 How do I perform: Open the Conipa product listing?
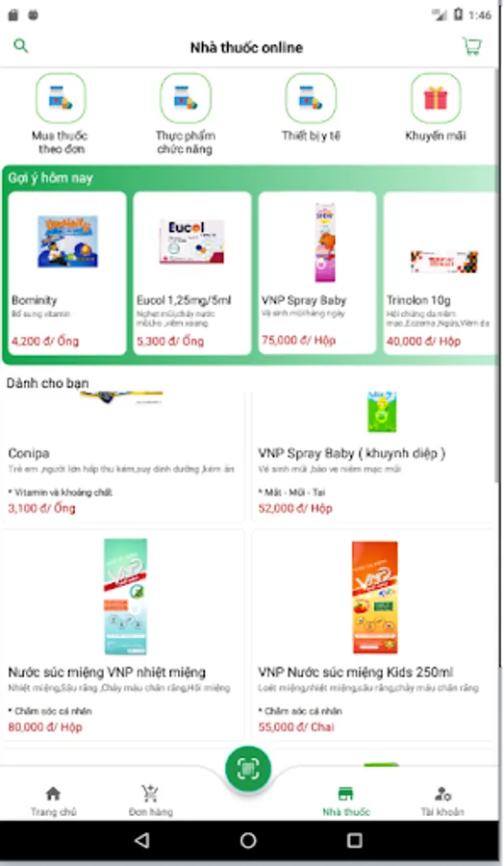[124, 456]
